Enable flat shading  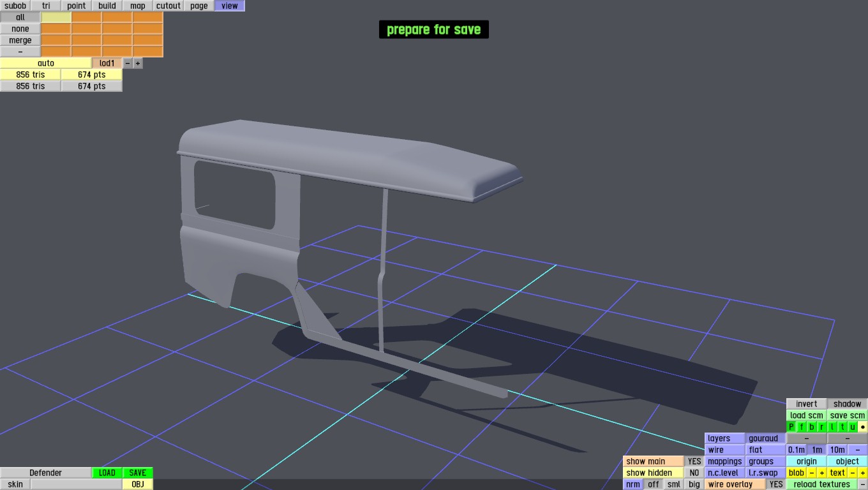pyautogui.click(x=766, y=450)
